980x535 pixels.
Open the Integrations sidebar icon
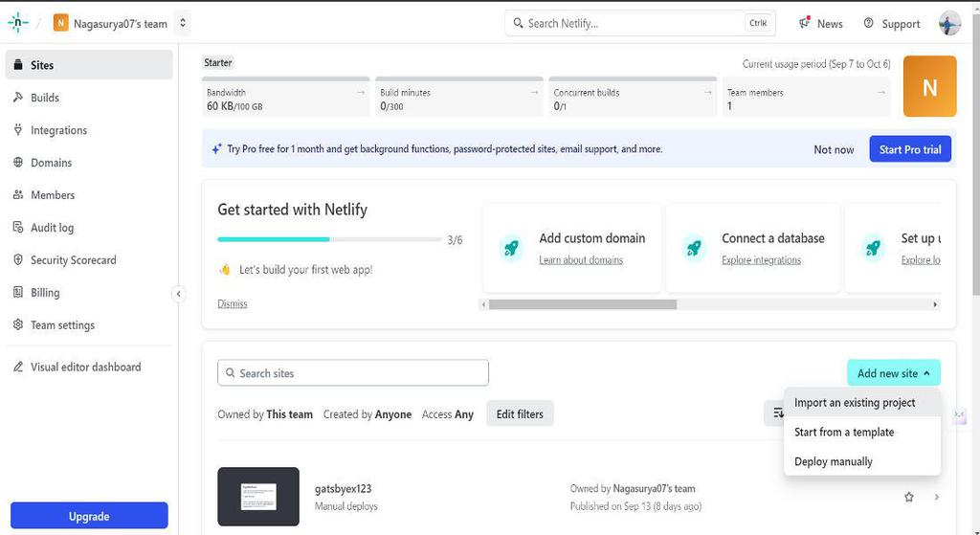(x=18, y=130)
